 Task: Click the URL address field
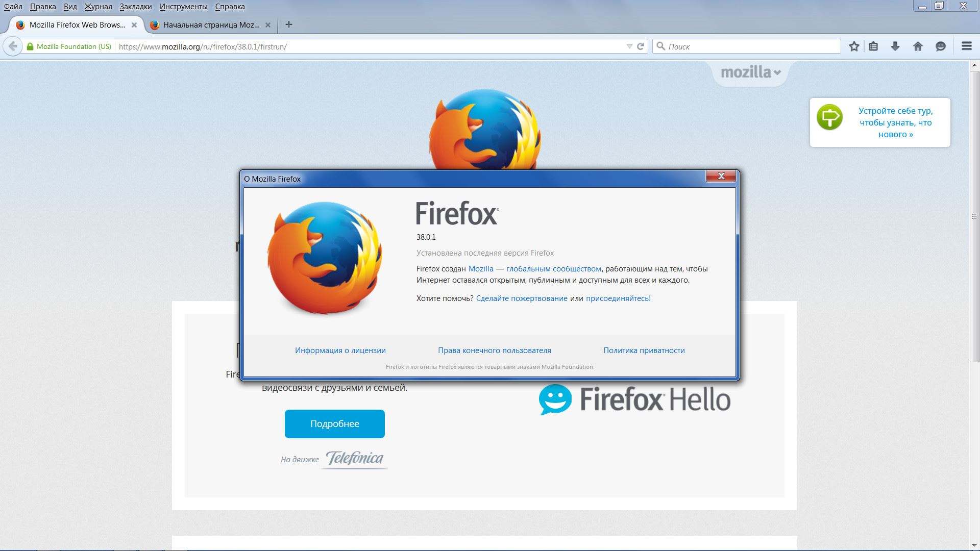click(370, 46)
